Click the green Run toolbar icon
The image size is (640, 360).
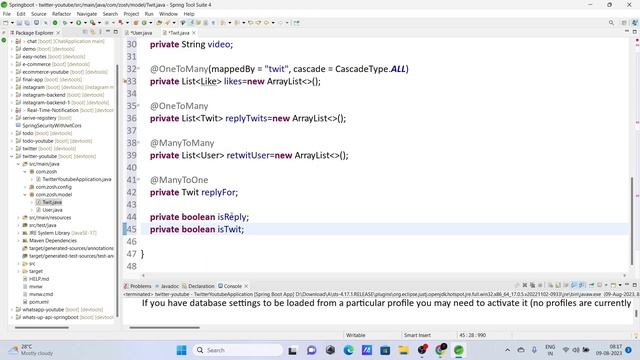click(x=78, y=23)
